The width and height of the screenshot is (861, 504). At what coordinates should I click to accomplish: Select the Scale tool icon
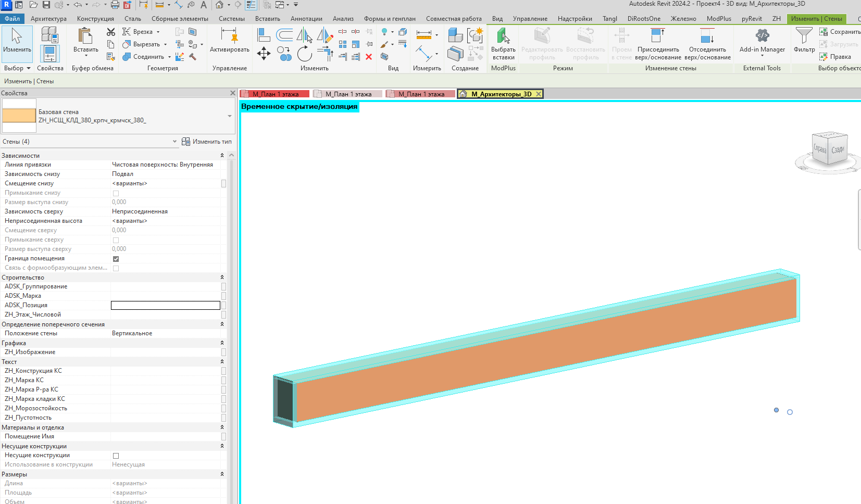pyautogui.click(x=356, y=44)
